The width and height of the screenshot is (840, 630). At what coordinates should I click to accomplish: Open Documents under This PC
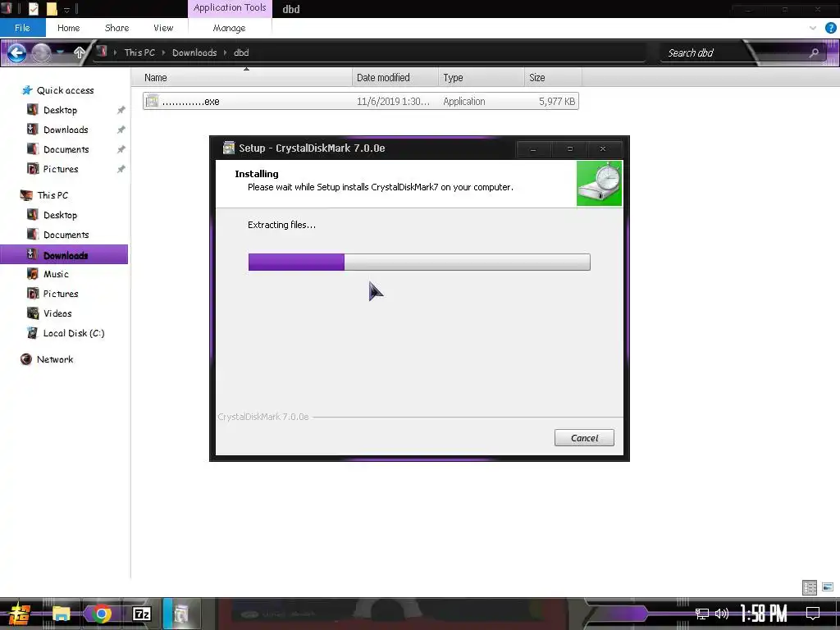(x=66, y=235)
